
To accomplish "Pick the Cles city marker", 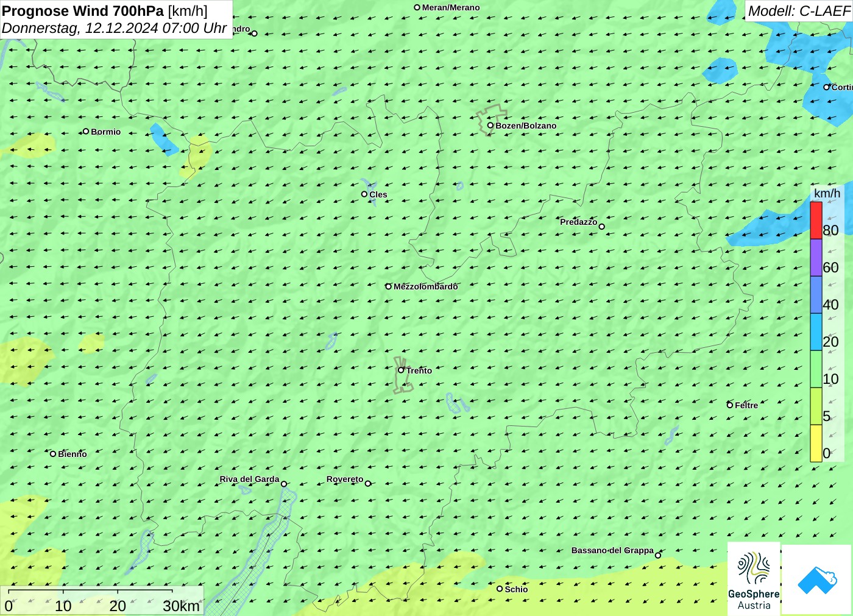I will [x=364, y=194].
